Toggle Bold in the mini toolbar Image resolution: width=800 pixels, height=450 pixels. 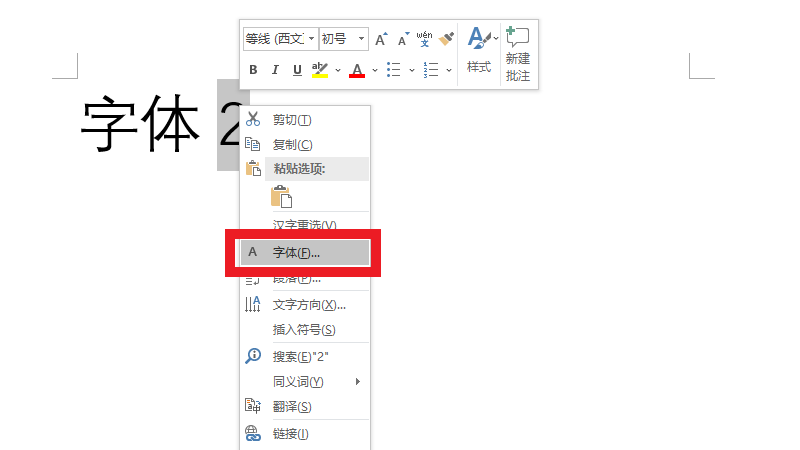point(253,70)
